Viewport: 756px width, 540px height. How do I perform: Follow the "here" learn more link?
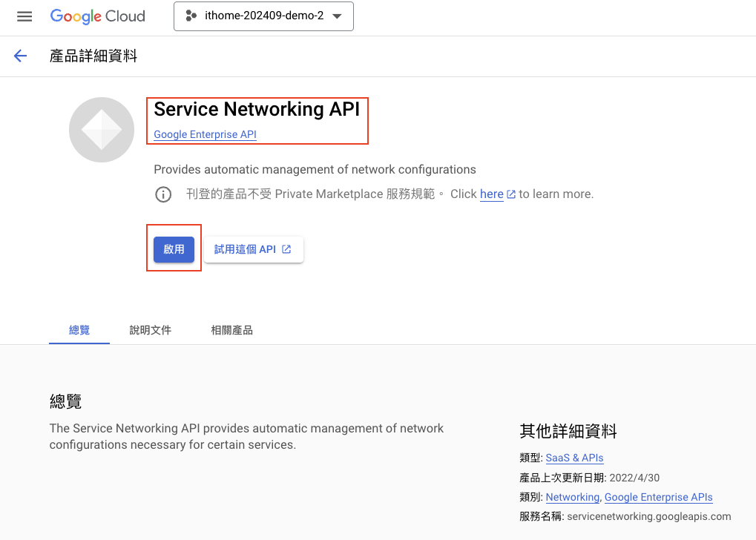pos(491,194)
